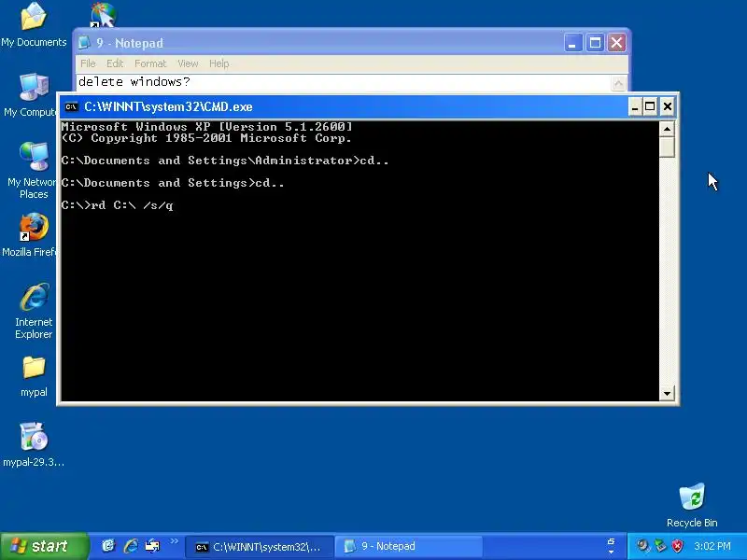
Task: Click the 'Microsoft Windows XP [Version 5.1.2600]' line
Action: [206, 127]
